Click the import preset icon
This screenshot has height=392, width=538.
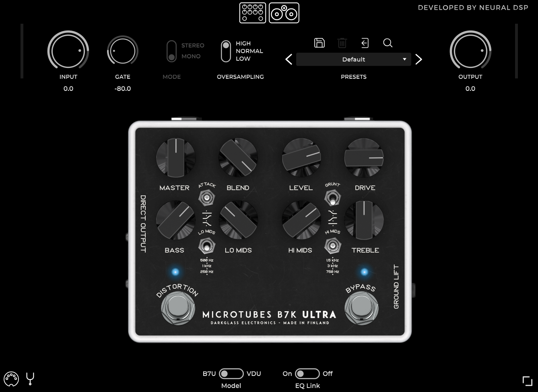[365, 43]
